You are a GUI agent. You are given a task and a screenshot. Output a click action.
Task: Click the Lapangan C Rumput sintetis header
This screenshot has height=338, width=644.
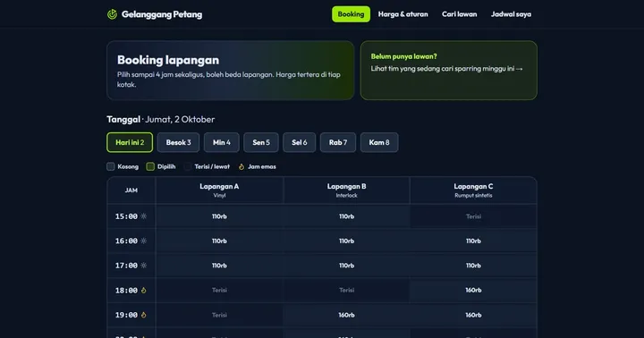(473, 190)
